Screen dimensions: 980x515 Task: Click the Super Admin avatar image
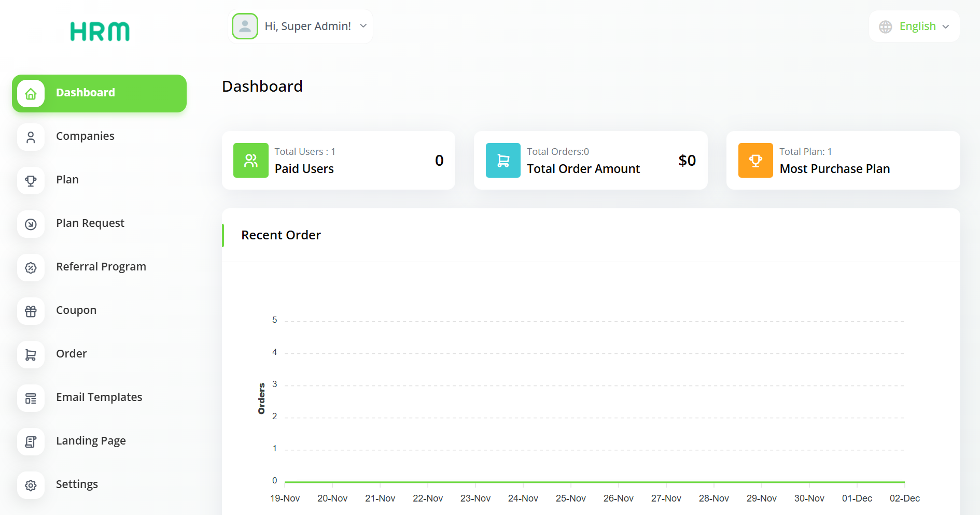(245, 26)
